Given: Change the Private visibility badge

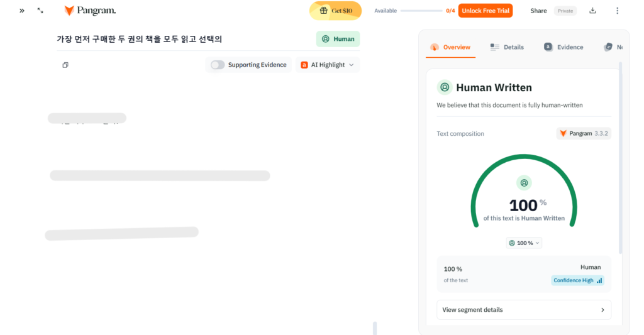Looking at the screenshot, I should point(565,11).
